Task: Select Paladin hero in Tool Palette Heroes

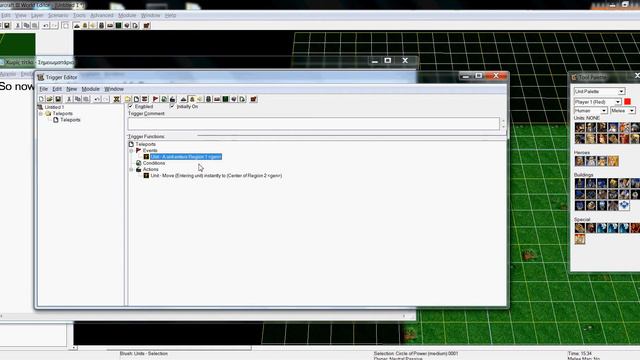Action: (x=580, y=161)
